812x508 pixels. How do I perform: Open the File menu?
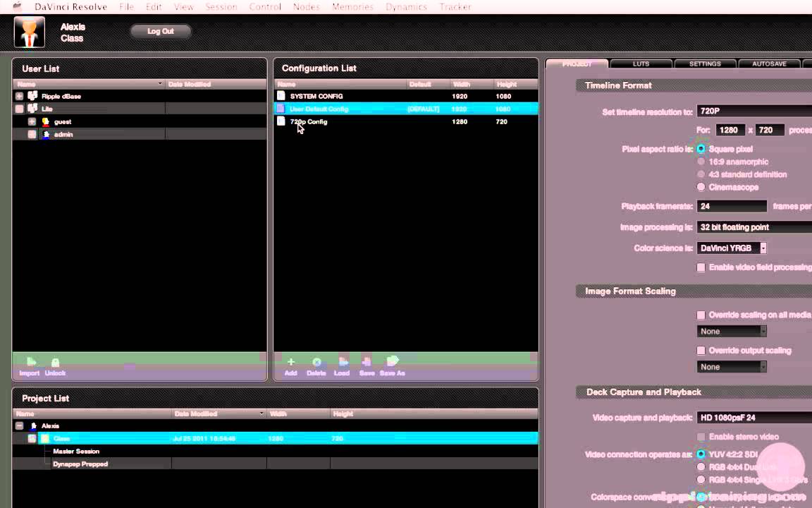(x=126, y=7)
